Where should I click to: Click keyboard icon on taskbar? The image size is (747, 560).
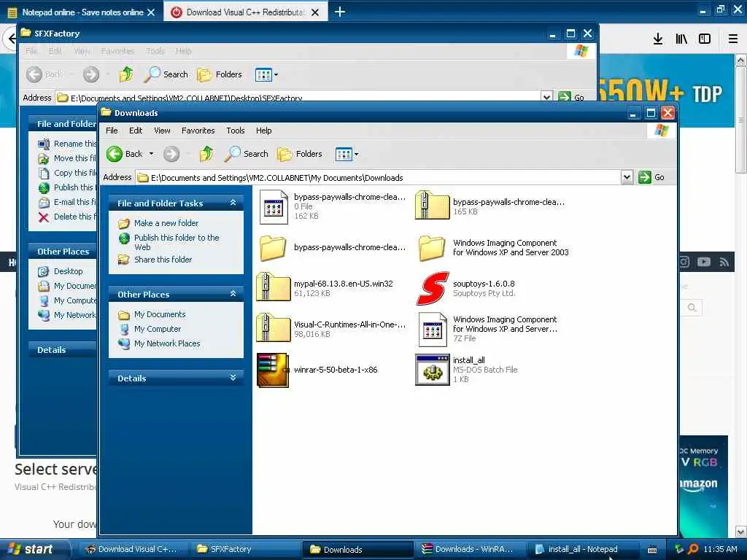pyautogui.click(x=652, y=550)
